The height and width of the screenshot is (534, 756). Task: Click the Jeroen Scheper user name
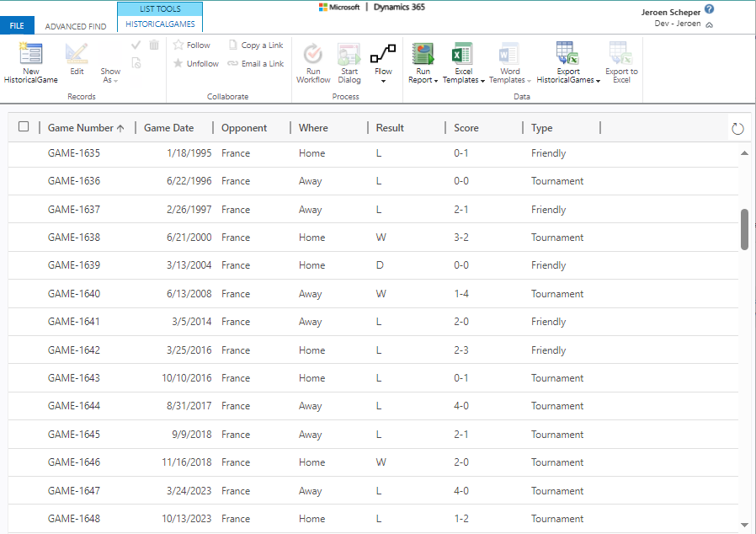(x=671, y=12)
